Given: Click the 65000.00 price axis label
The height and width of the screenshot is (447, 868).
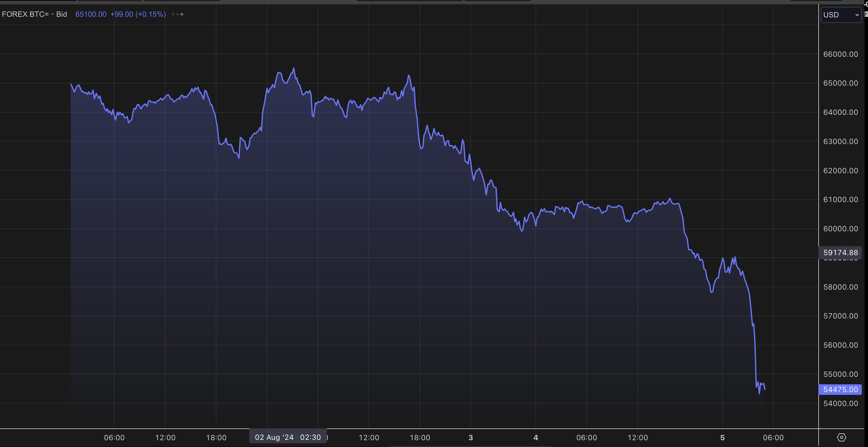Looking at the screenshot, I should [840, 83].
